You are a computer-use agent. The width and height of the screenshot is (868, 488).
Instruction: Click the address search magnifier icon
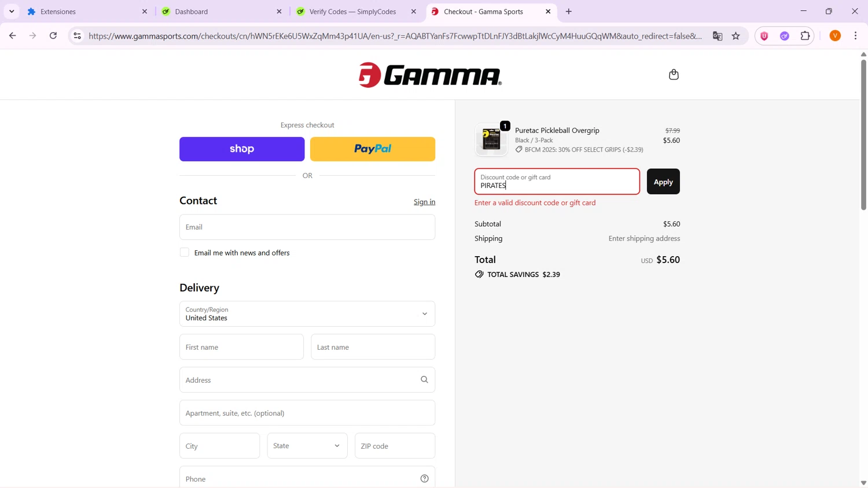[x=424, y=380]
